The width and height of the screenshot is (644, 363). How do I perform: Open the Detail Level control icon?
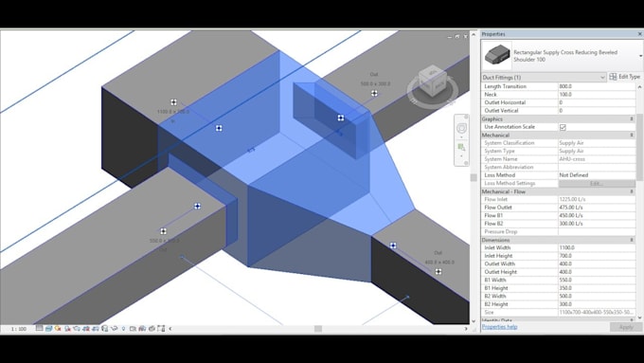pyautogui.click(x=39, y=329)
